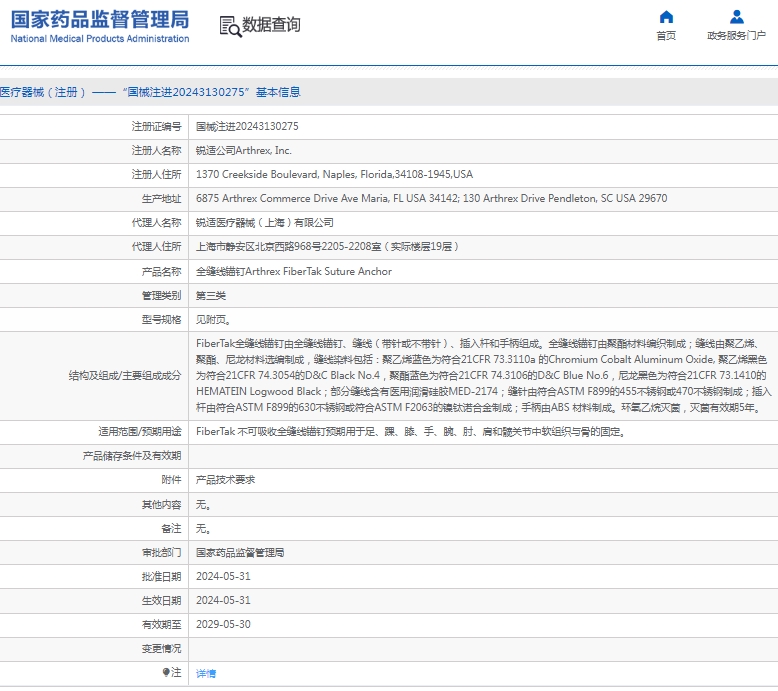778x691 pixels.
Task: Open the 详情 details link
Action: 206,673
